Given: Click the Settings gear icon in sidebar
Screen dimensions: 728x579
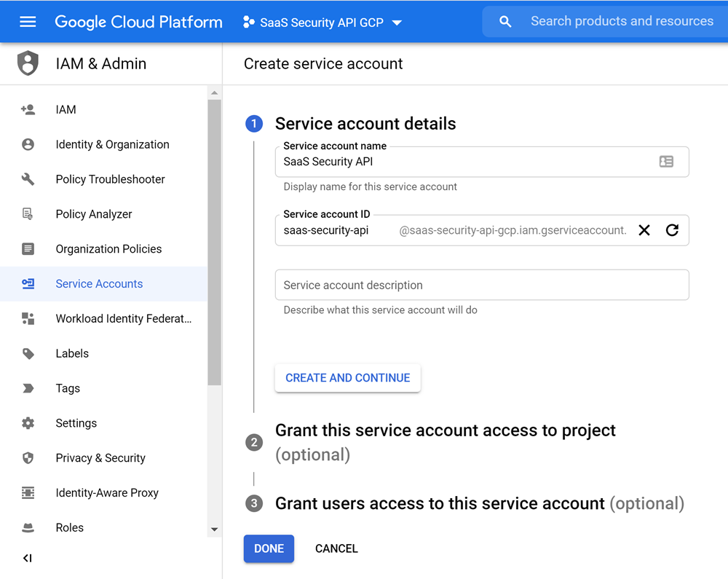Looking at the screenshot, I should coord(28,423).
